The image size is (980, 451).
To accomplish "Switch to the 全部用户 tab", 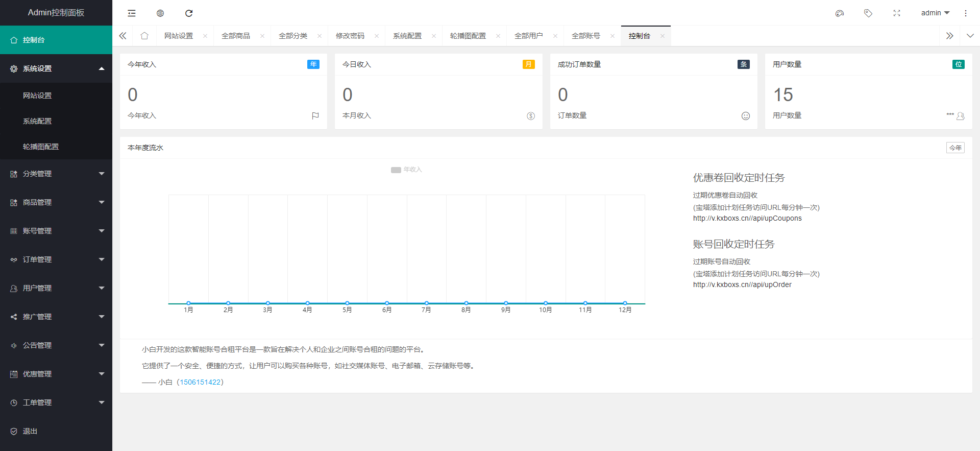I will 528,36.
